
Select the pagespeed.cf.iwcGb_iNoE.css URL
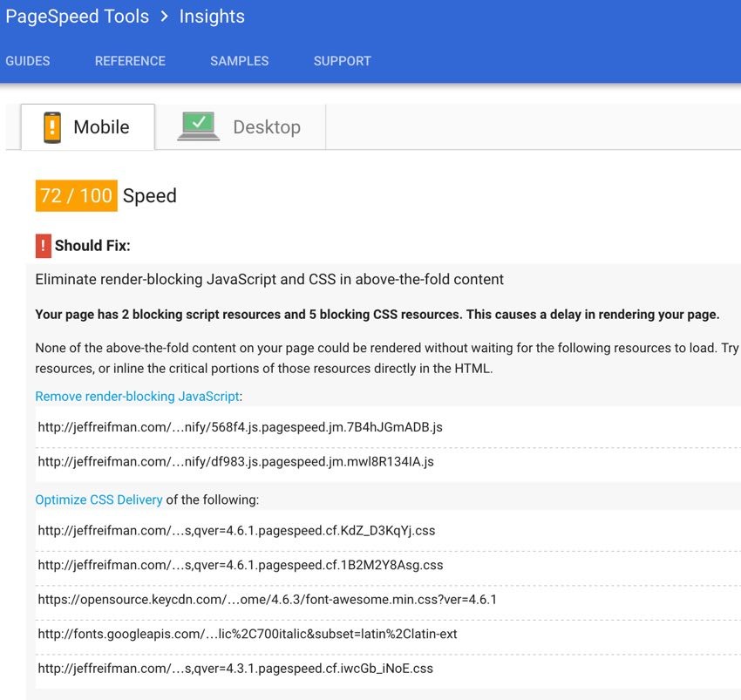pyautogui.click(x=235, y=669)
